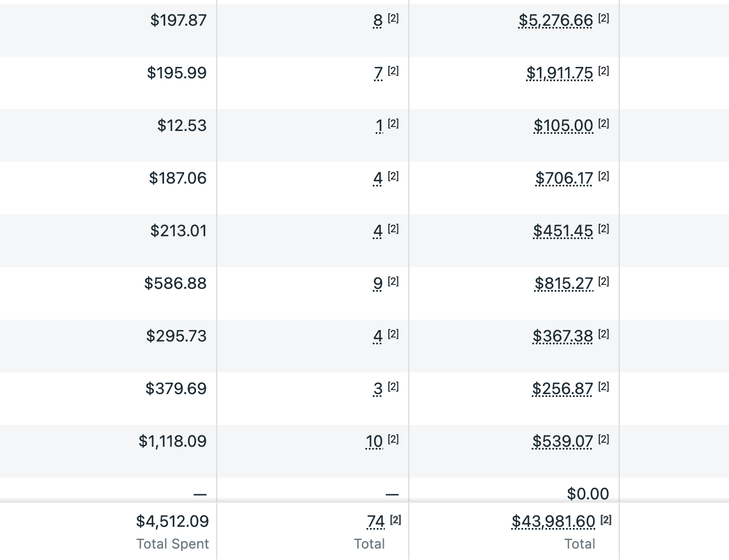
Task: Click the $451.45 underlined value
Action: coord(563,231)
